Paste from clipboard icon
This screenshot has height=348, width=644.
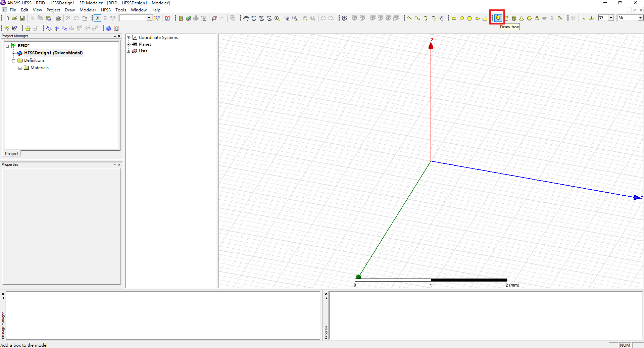(48, 18)
